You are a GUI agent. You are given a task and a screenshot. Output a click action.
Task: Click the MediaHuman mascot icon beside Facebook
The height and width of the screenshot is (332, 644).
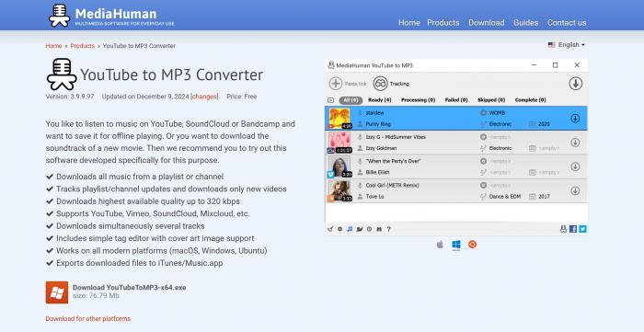(x=563, y=229)
